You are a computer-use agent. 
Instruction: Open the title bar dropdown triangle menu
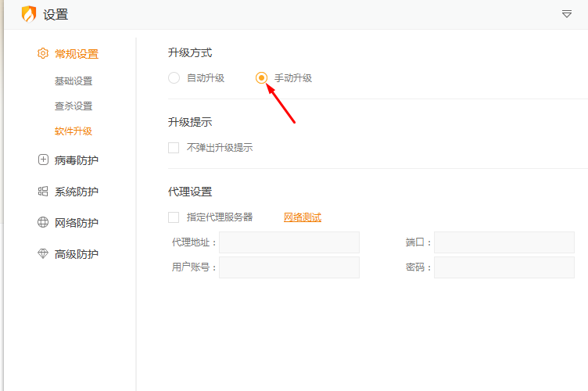coord(567,14)
